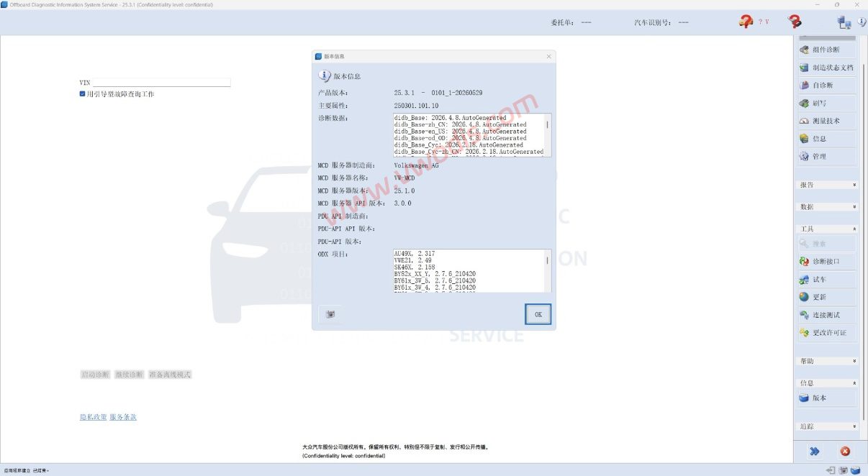Select didb_Base-zh_CN row in diagnostic data
This screenshot has width=868, height=476.
[x=461, y=124]
